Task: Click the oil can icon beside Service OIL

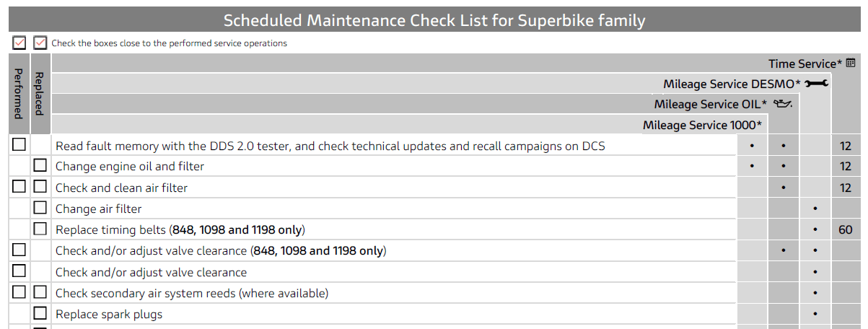Action: point(782,104)
